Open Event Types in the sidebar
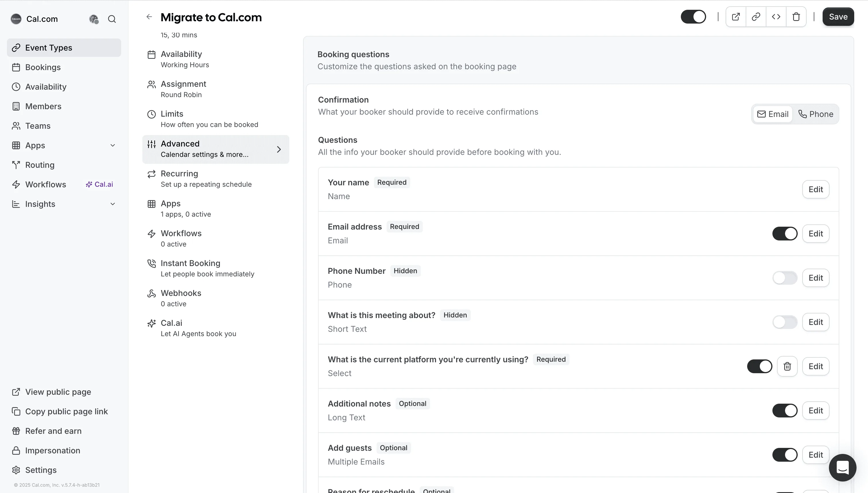The height and width of the screenshot is (493, 868). pos(64,48)
